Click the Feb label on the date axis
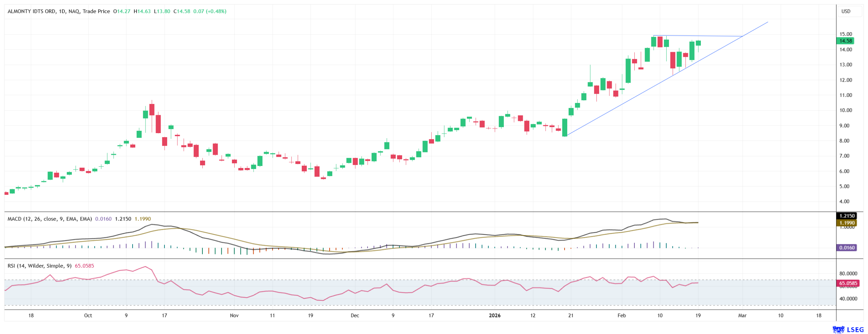Image resolution: width=868 pixels, height=334 pixels. (621, 315)
